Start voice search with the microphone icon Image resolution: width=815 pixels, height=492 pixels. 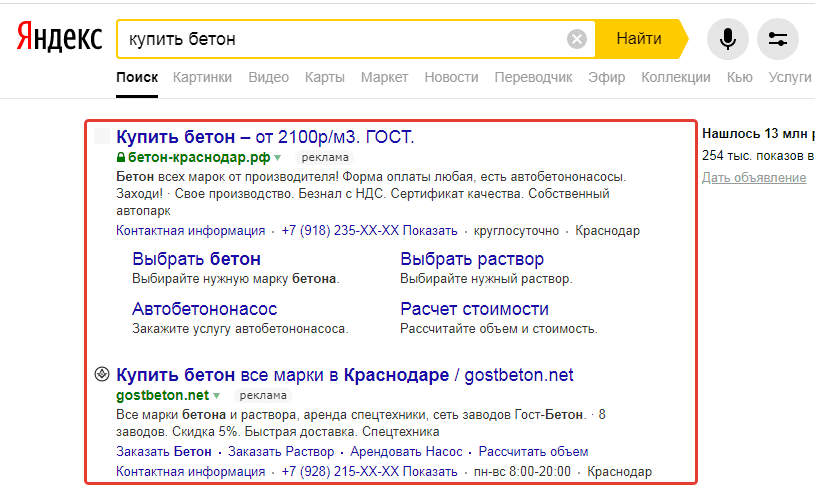(727, 39)
